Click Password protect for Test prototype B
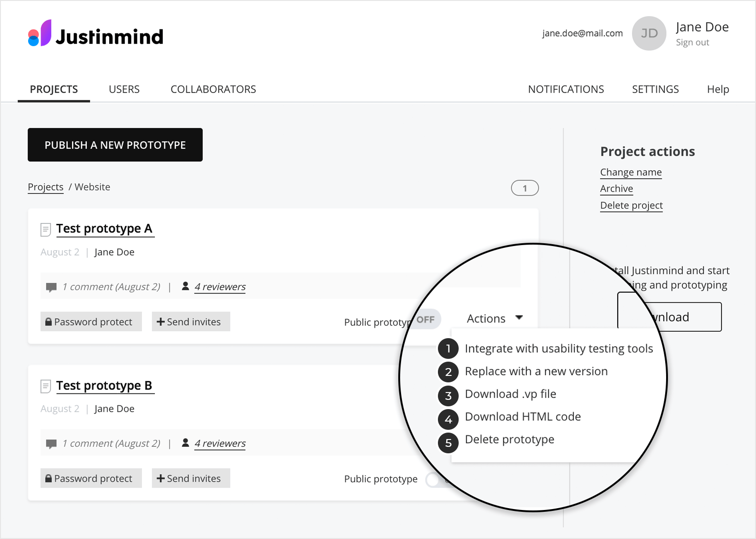Screen dimensions: 756x539 91,478
